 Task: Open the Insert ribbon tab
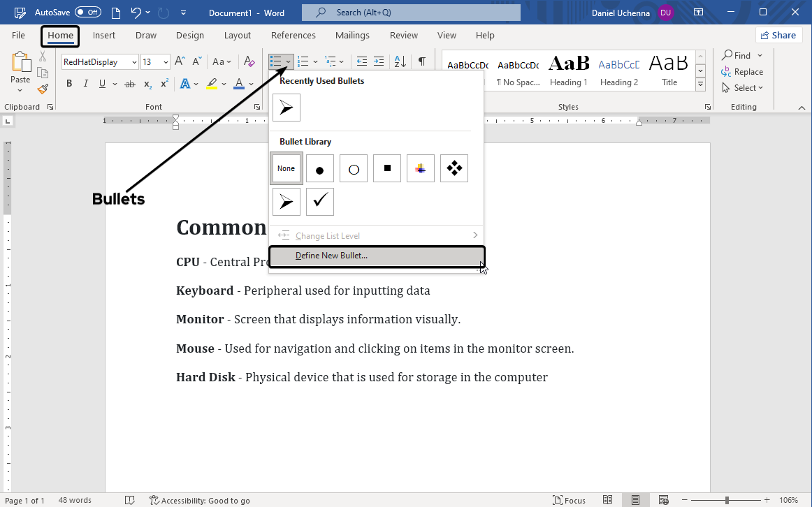pyautogui.click(x=104, y=36)
